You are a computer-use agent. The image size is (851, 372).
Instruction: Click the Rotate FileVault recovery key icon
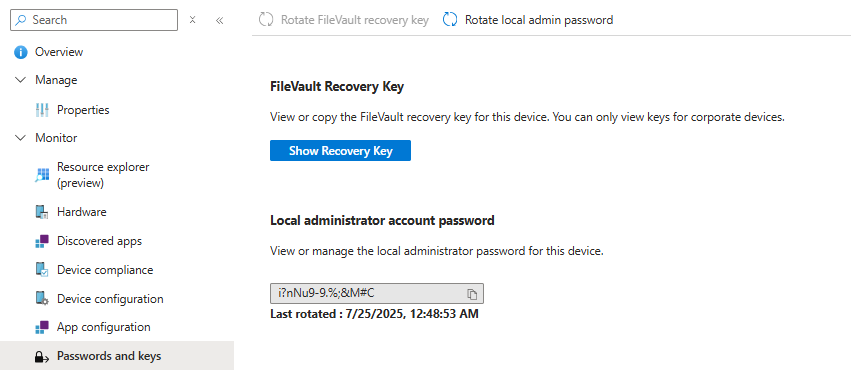[x=265, y=20]
